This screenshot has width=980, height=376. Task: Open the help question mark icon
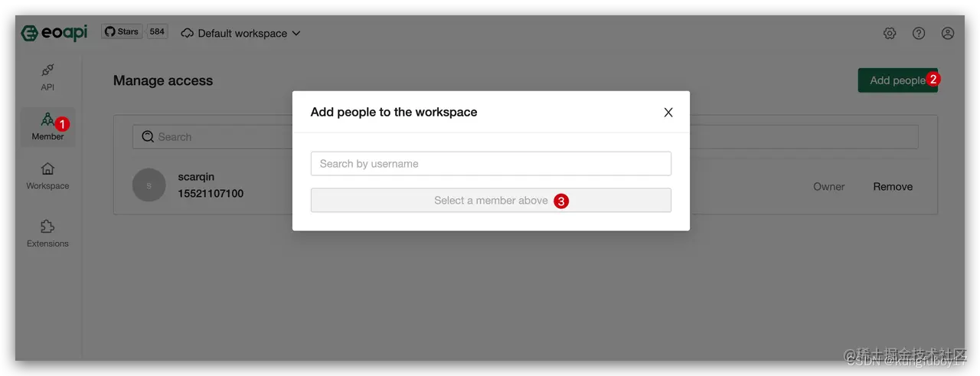tap(919, 33)
